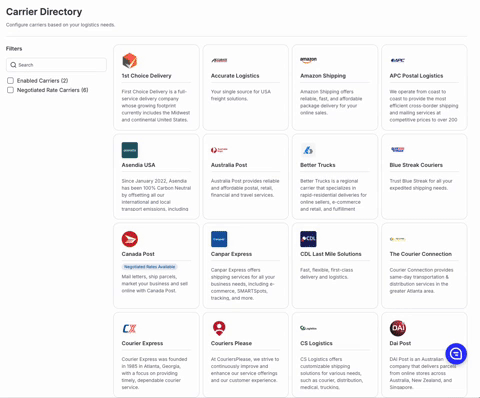Click the Accurate Logistics logo

point(219,60)
